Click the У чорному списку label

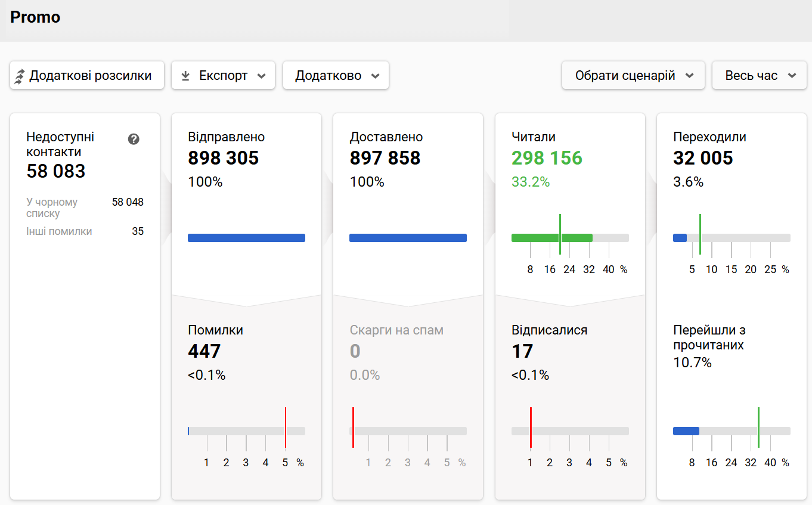[52, 207]
